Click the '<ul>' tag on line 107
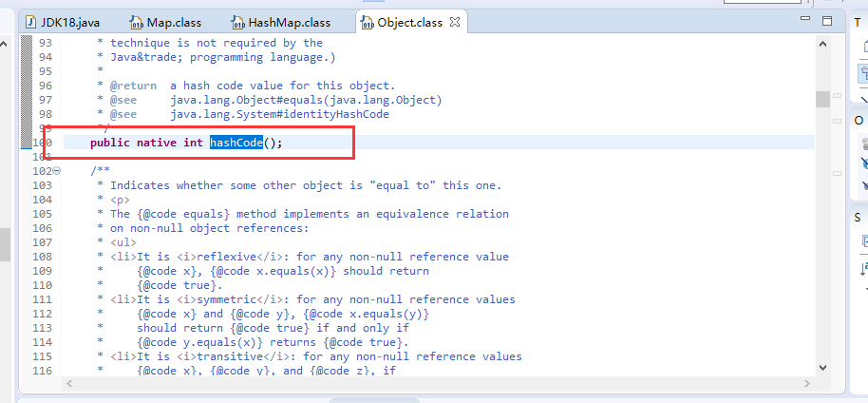 [123, 242]
